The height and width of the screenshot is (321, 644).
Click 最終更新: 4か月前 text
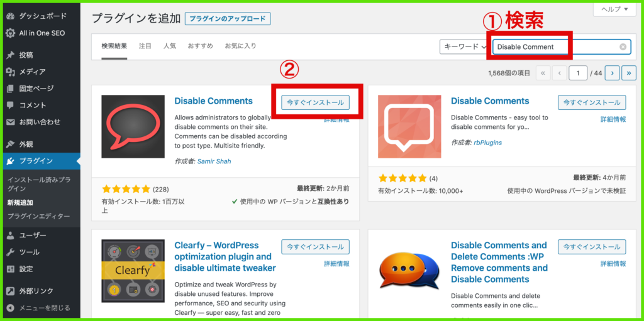click(x=599, y=178)
